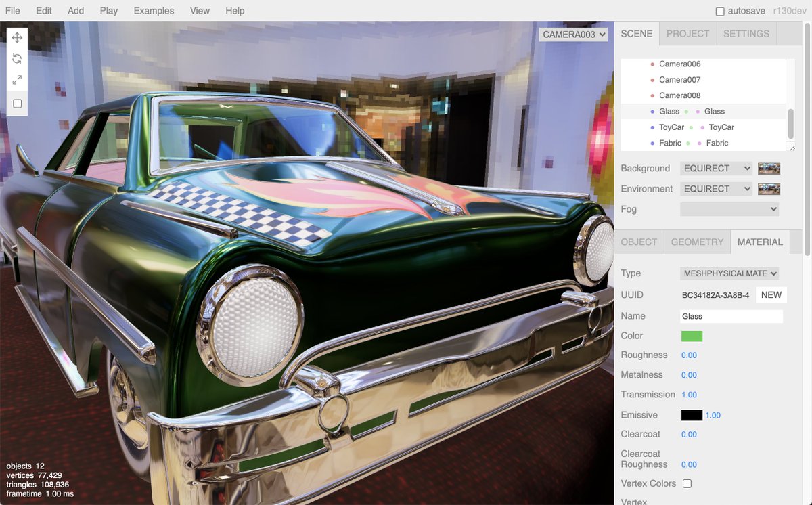812x505 pixels.
Task: Select Camera006 in the scene outliner
Action: (x=703, y=64)
